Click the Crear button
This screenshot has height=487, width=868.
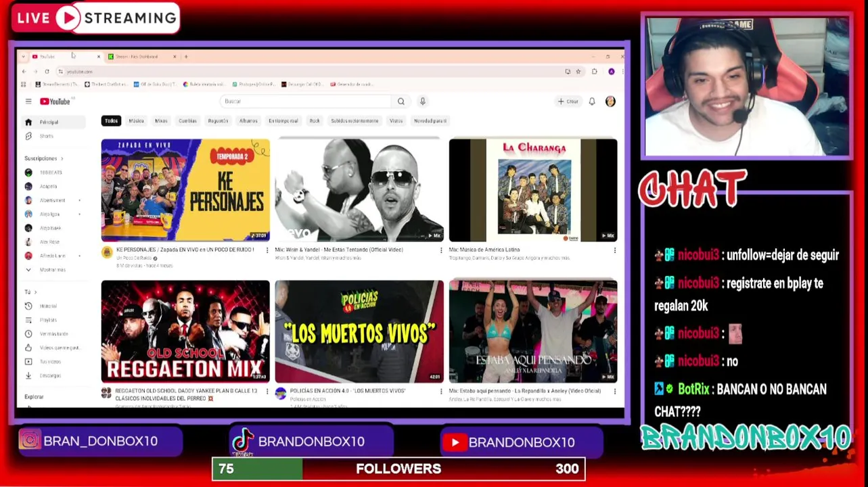click(568, 101)
